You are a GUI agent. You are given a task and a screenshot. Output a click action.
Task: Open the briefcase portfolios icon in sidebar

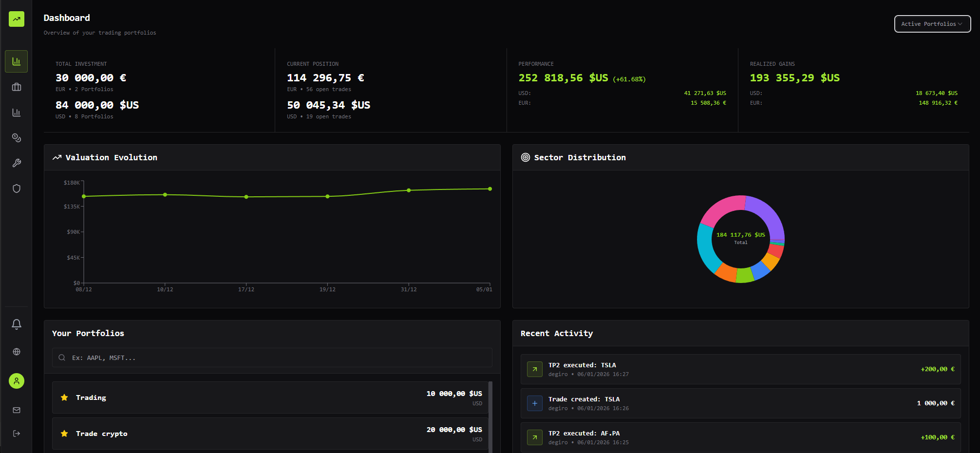[17, 87]
